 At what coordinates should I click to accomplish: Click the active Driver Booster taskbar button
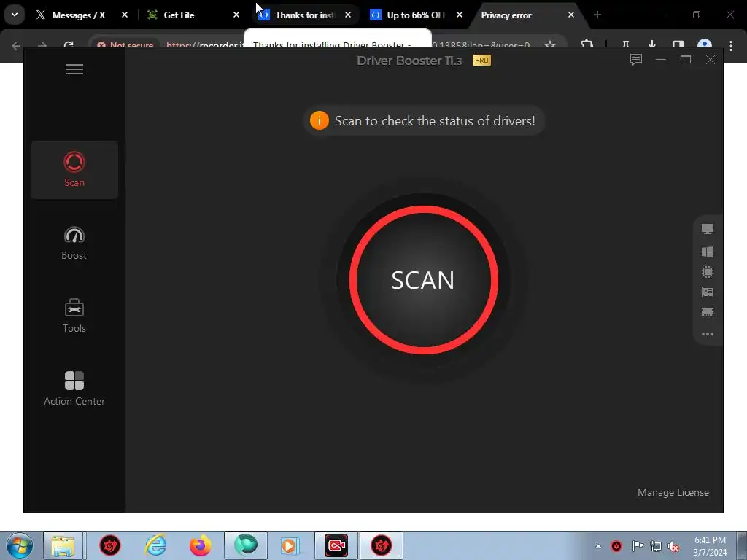(x=382, y=545)
